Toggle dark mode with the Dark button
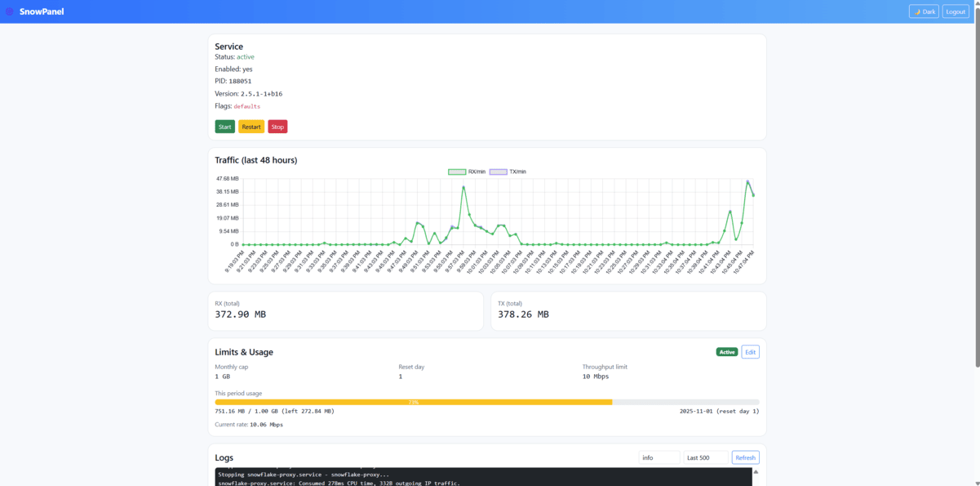The image size is (980, 486). tap(924, 11)
